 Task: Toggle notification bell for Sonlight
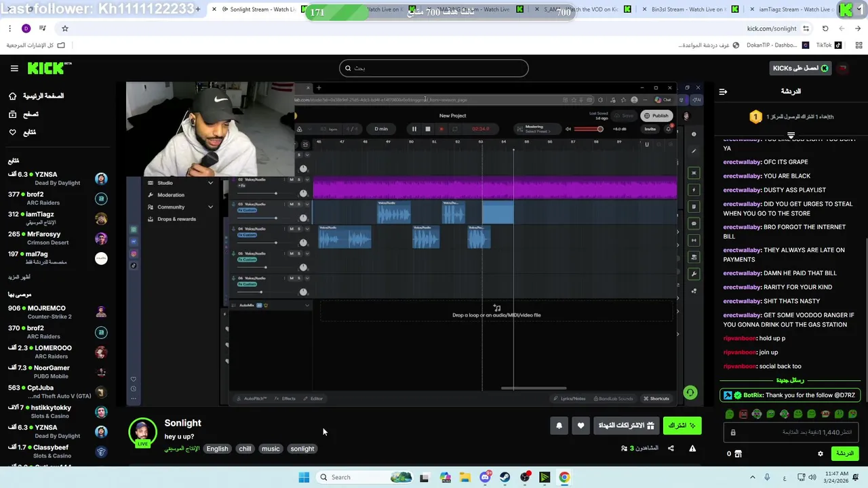click(559, 426)
